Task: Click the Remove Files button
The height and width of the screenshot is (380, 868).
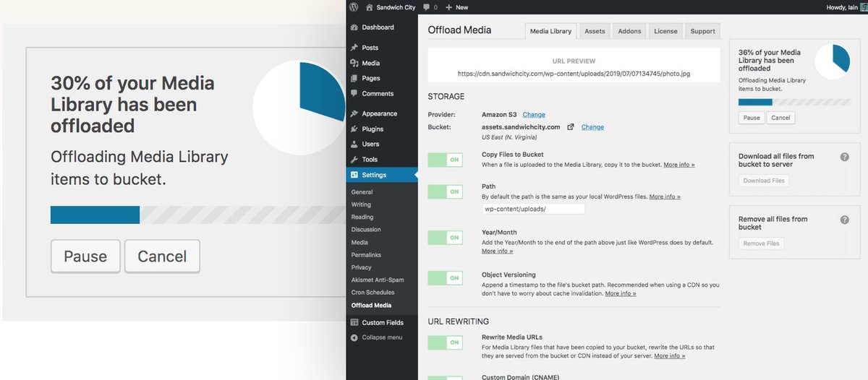Action: (x=761, y=243)
